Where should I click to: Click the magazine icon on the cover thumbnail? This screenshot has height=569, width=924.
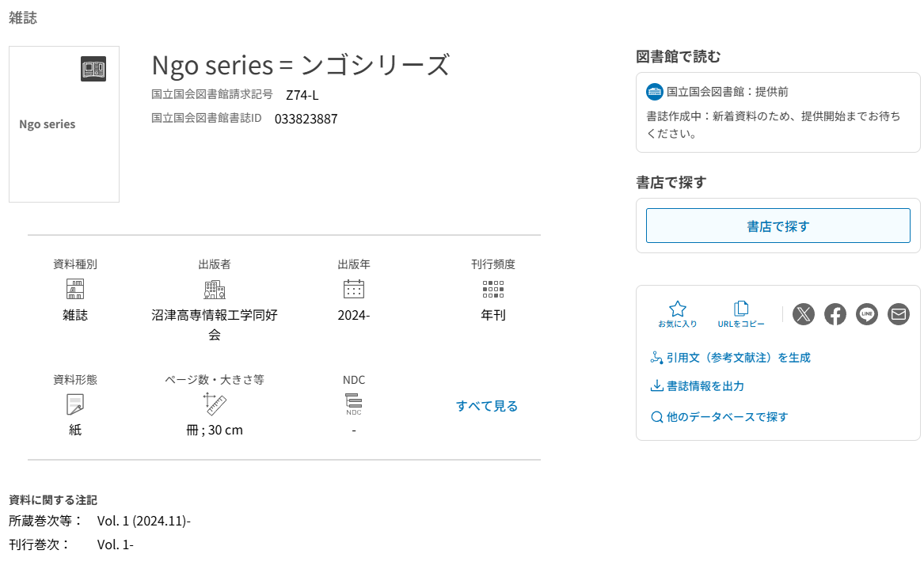coord(93,69)
